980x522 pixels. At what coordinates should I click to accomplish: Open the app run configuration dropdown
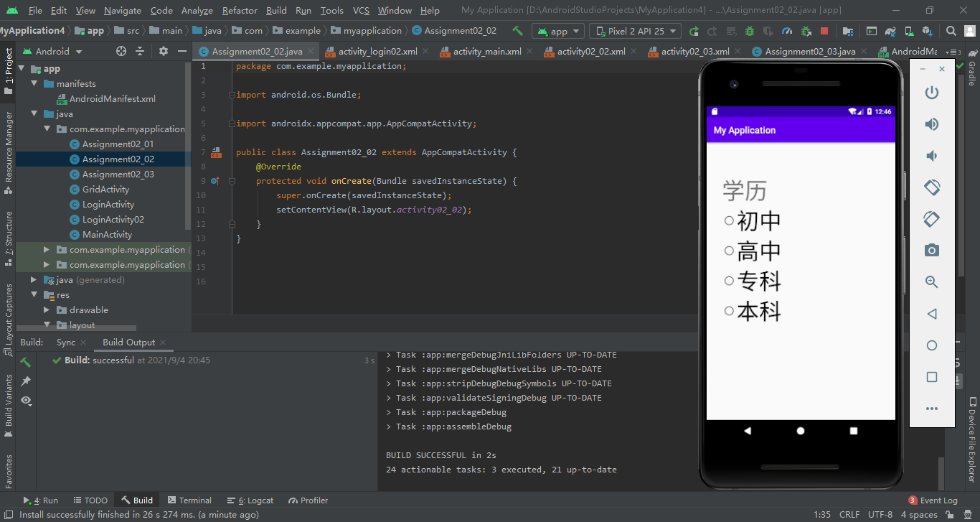558,31
